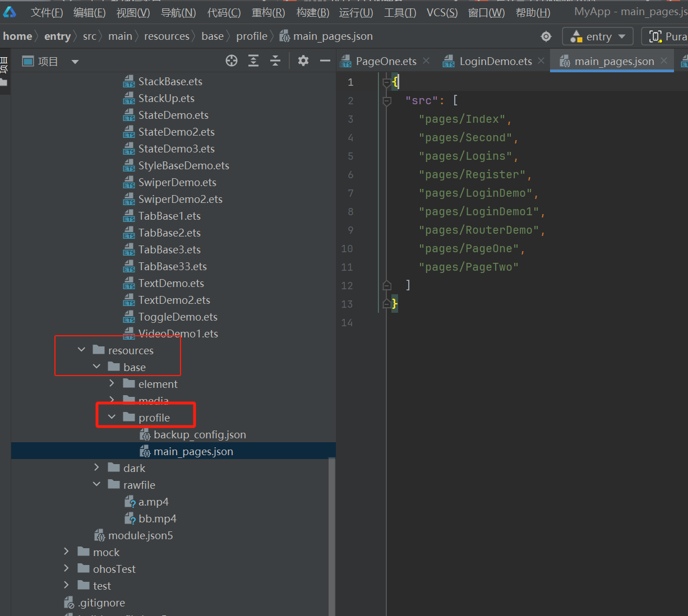Open the Pura device selector
Screen dimensions: 688x616
(666, 36)
